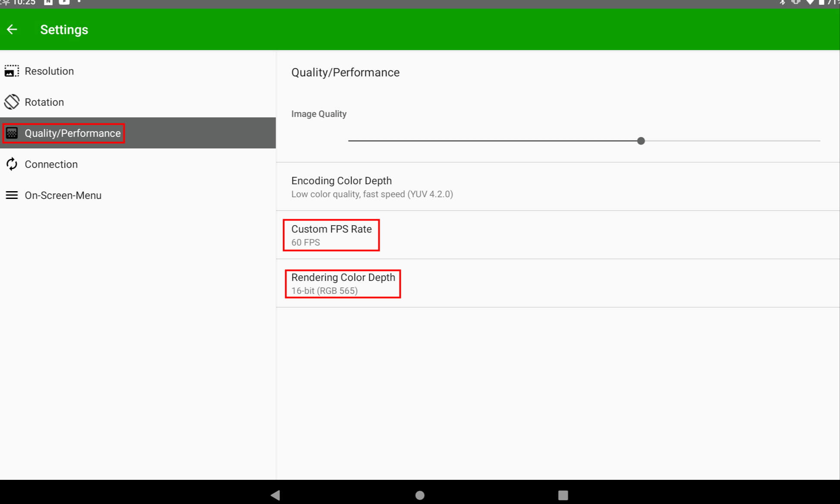840x504 pixels.
Task: Click the Rotation sidebar icon
Action: 12,102
